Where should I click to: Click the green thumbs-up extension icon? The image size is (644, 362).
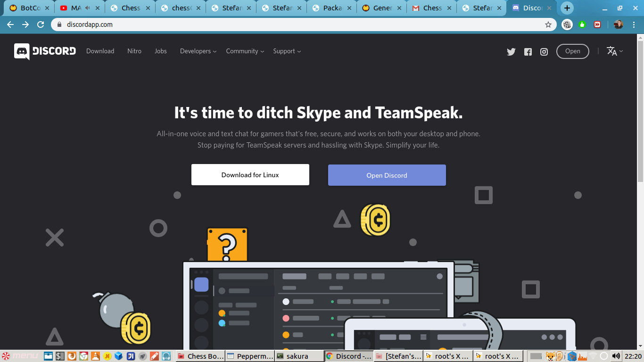(582, 25)
